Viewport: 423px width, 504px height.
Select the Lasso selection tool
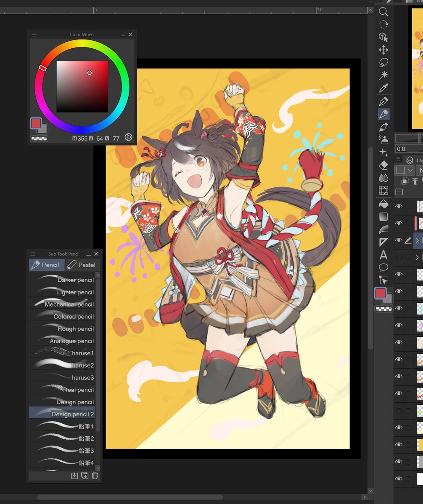383,63
